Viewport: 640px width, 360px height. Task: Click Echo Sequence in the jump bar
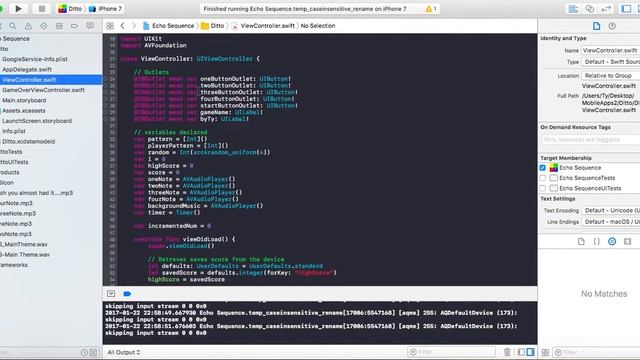[168, 26]
